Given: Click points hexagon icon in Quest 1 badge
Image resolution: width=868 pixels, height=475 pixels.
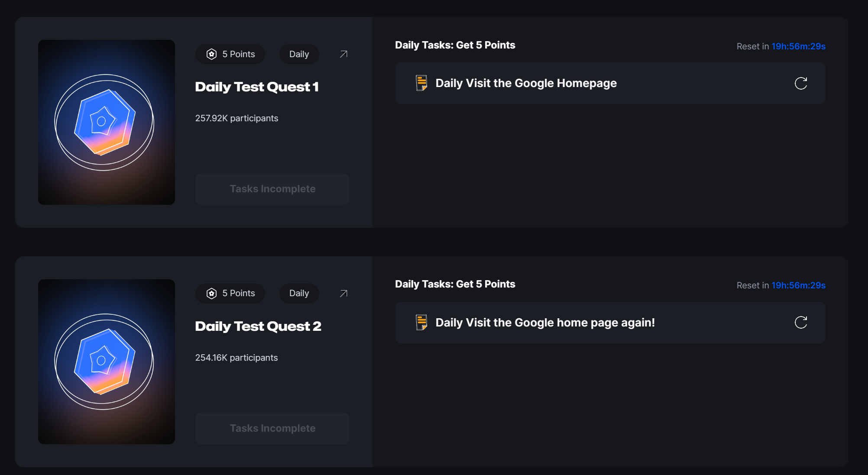Looking at the screenshot, I should pyautogui.click(x=211, y=54).
